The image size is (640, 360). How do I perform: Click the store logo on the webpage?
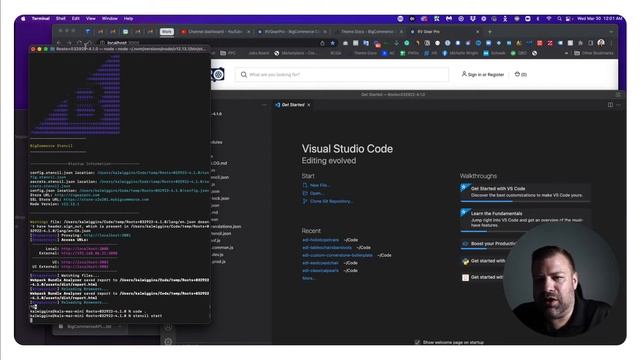coord(218,74)
